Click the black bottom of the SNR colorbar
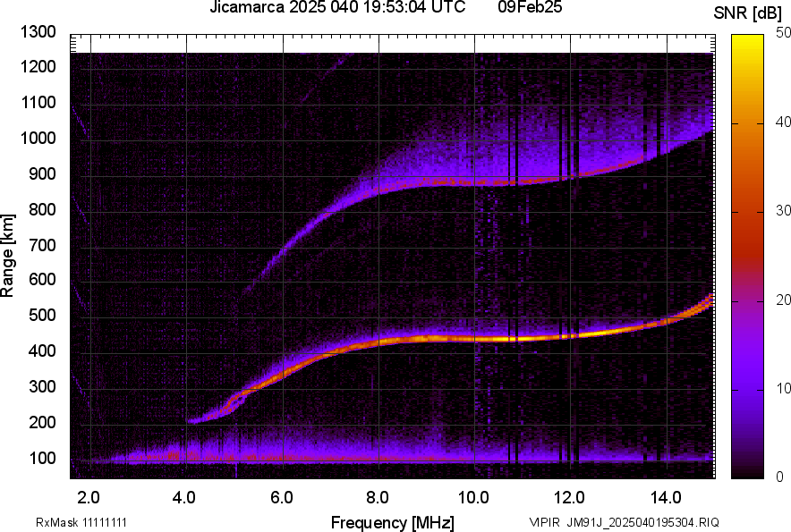791x532 pixels. point(748,471)
